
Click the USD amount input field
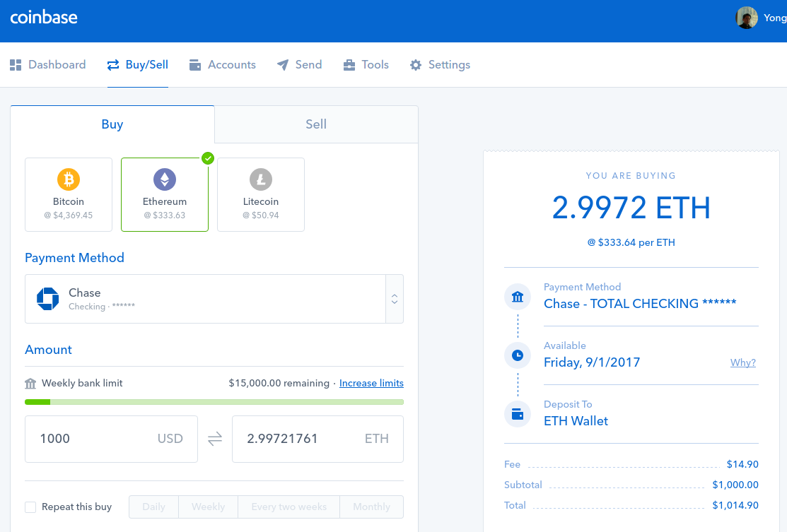coord(112,439)
